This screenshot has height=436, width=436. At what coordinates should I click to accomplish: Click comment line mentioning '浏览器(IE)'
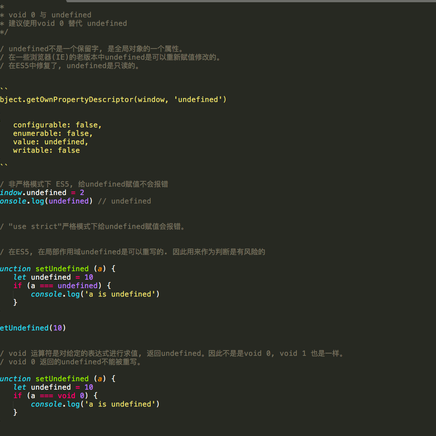[110, 57]
